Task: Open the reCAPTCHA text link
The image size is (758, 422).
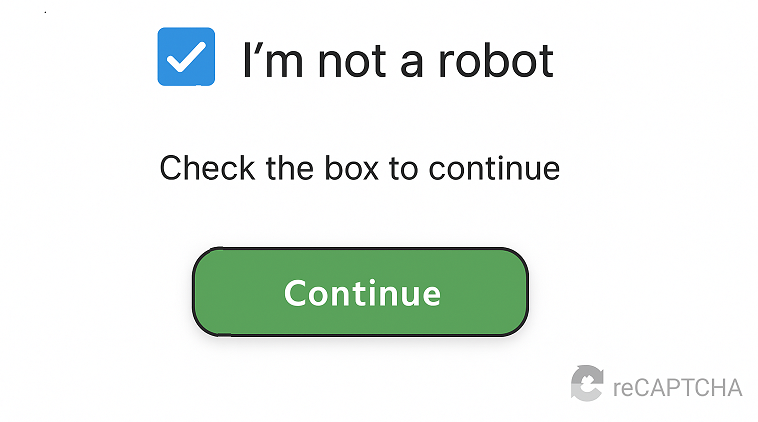Action: (x=677, y=388)
